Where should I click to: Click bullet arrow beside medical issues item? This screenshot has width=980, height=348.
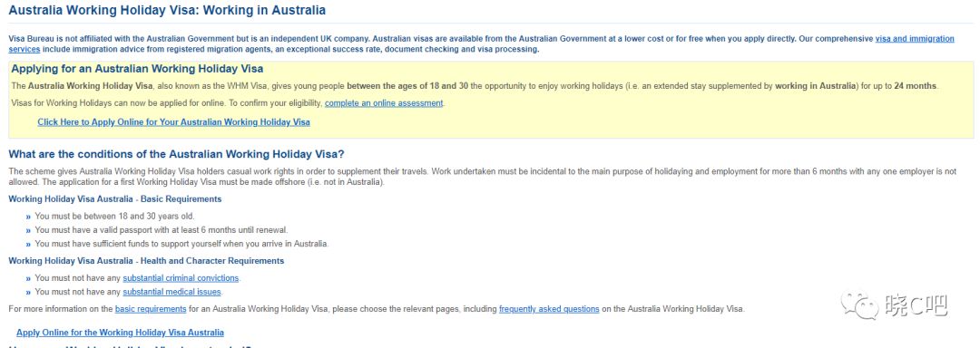pyautogui.click(x=28, y=292)
